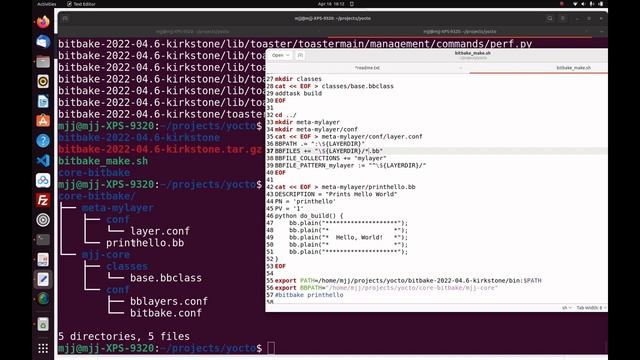
Task: Click 'base.bbclass' in terminal tree
Action: pyautogui.click(x=166, y=278)
